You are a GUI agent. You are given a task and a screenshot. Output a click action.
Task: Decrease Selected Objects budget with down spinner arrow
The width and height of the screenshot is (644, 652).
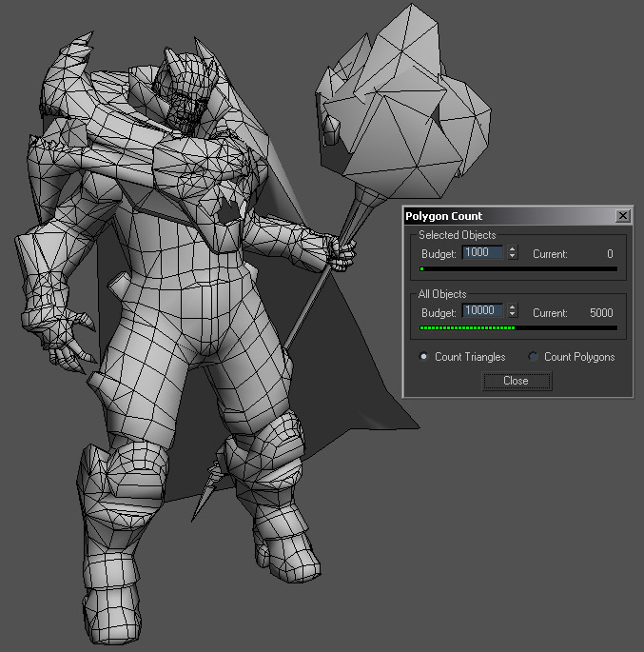coord(513,256)
